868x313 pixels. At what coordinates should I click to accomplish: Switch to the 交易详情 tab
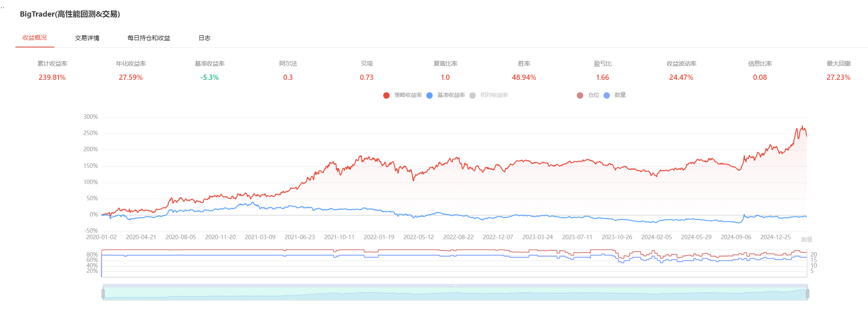[87, 38]
